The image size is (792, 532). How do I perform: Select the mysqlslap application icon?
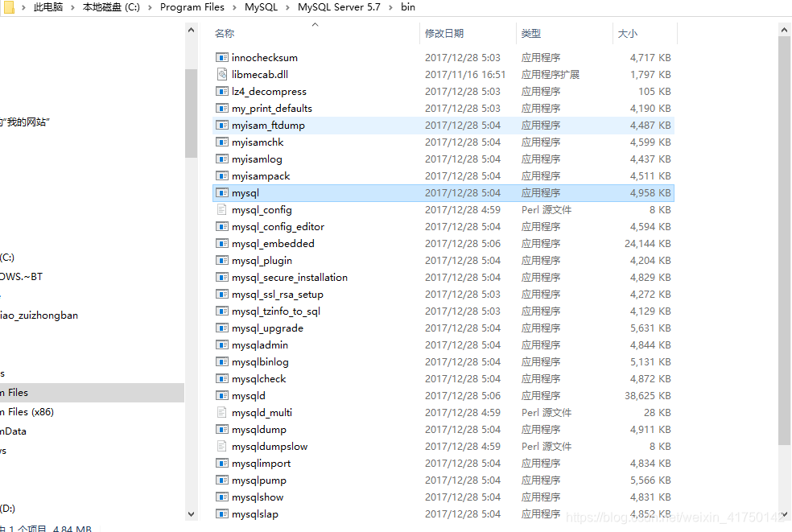tap(221, 513)
